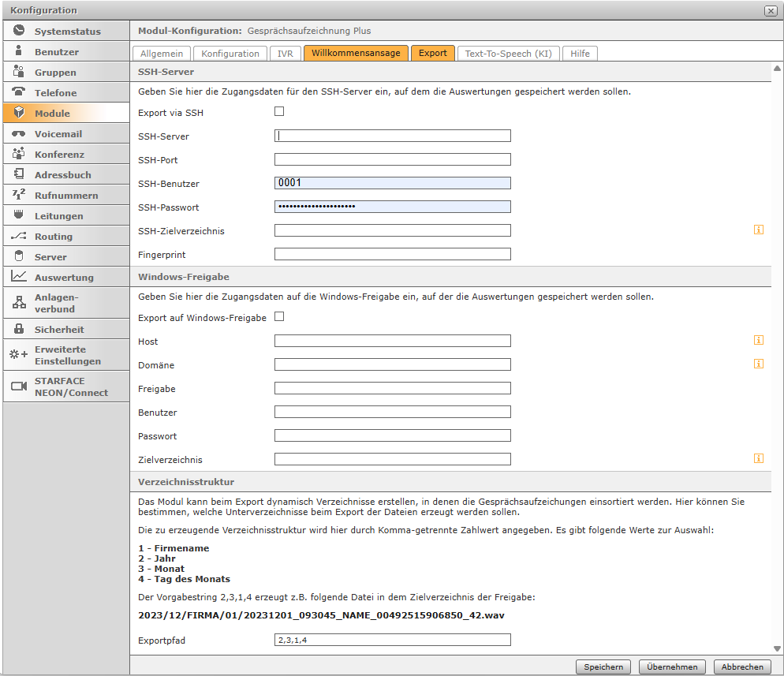
Task: Close the Konfiguration dialog window
Action: point(770,10)
